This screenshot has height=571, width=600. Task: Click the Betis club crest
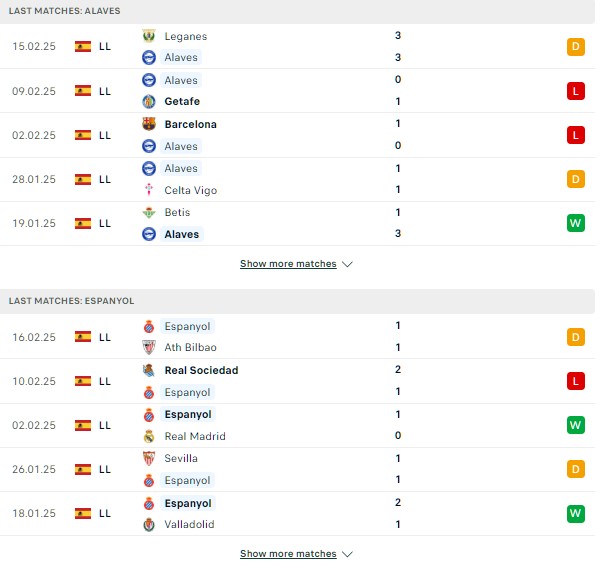tap(149, 212)
